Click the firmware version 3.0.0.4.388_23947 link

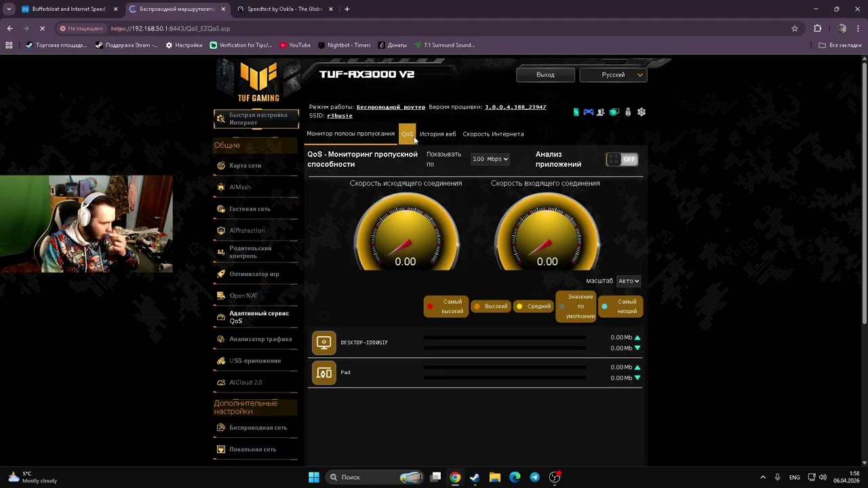[x=515, y=107]
